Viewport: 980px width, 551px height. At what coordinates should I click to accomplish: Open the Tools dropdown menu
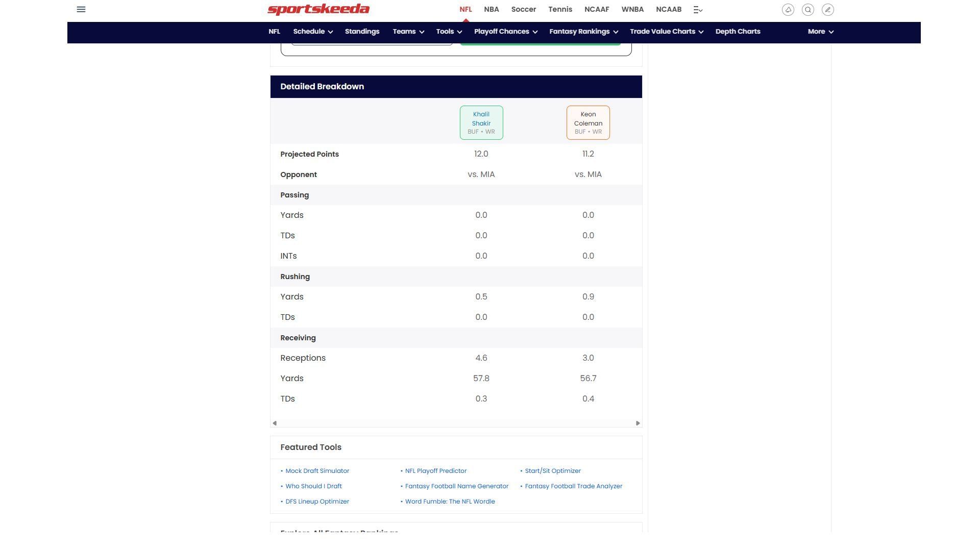[x=449, y=32]
